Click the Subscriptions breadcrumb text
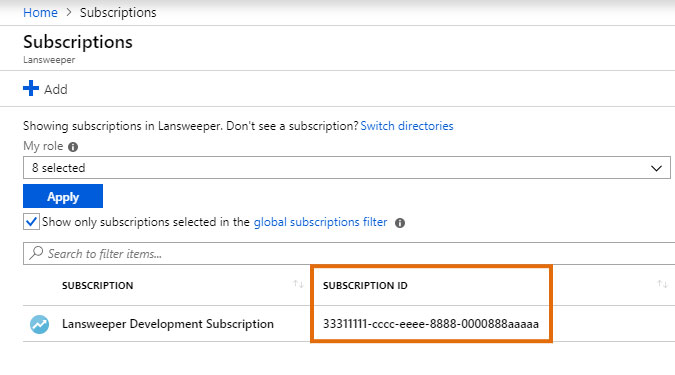The height and width of the screenshot is (375, 675). tap(118, 12)
